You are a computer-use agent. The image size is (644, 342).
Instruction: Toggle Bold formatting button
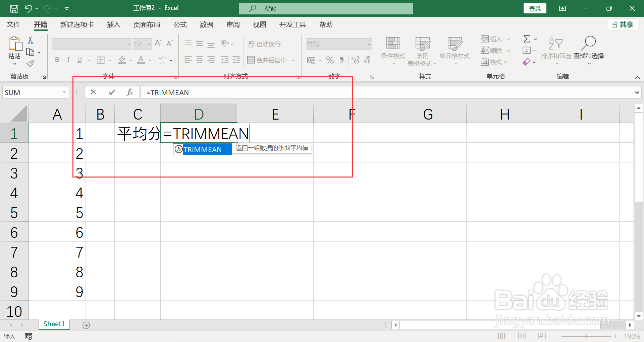(x=57, y=60)
